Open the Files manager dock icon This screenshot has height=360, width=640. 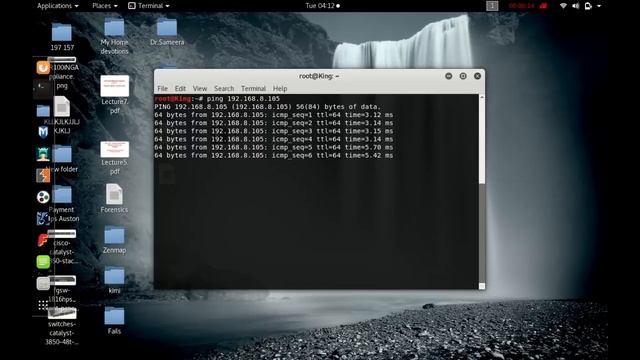point(43,111)
